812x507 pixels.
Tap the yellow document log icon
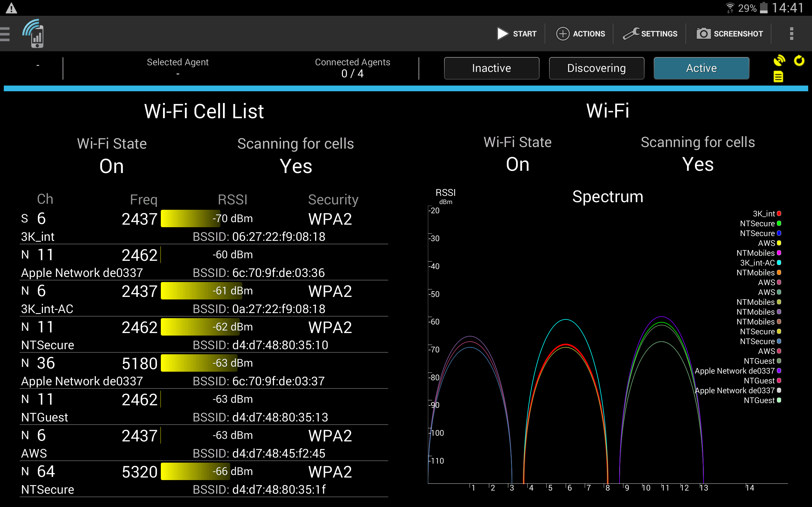tap(778, 77)
